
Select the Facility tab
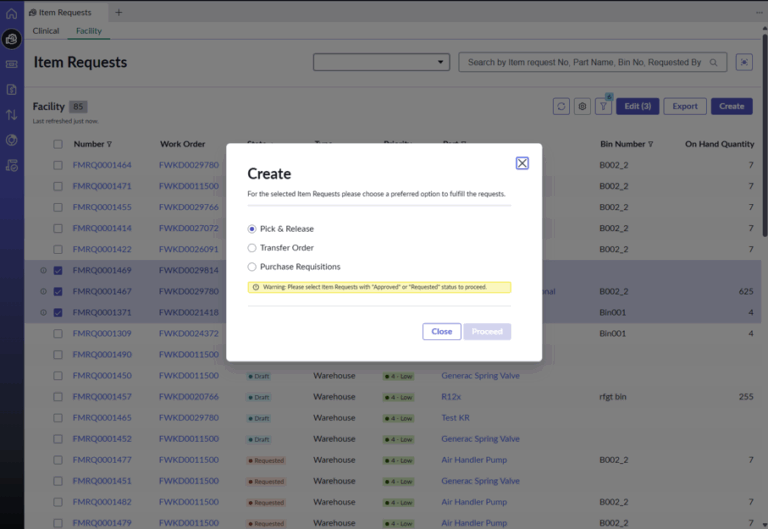(88, 31)
